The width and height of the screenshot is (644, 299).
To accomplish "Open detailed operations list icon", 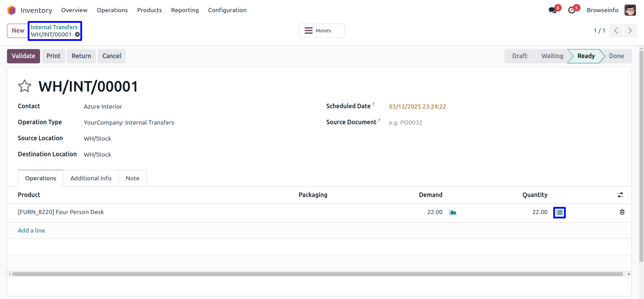I will click(x=559, y=212).
